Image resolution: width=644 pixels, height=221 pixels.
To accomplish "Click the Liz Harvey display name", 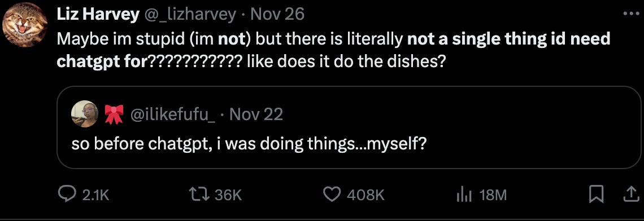I will [x=98, y=15].
